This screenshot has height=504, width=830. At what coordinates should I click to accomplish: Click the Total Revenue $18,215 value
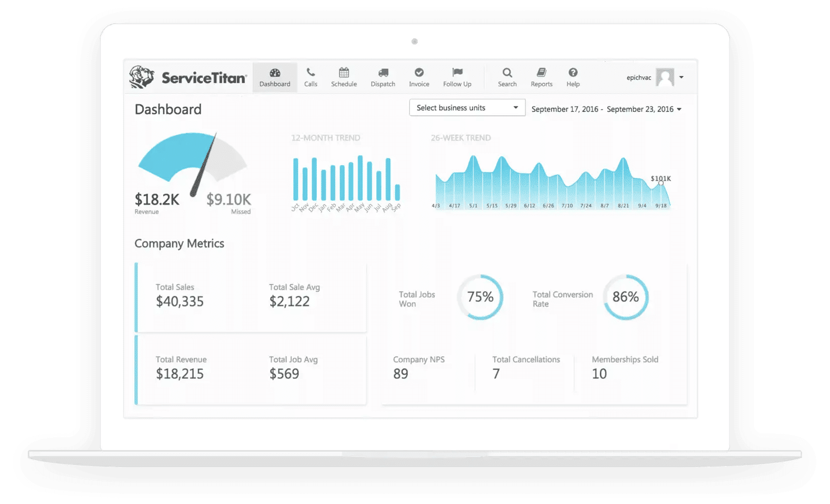tap(180, 374)
